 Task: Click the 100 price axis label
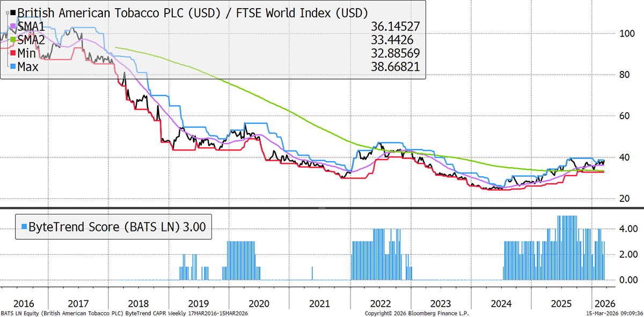coord(624,33)
